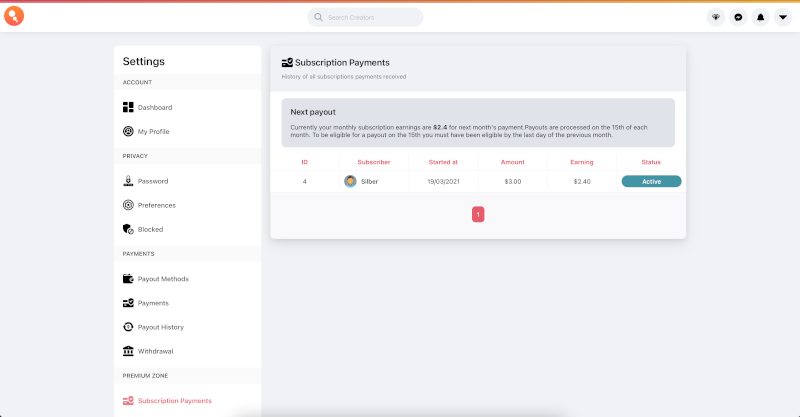Click the Status column header
This screenshot has height=417, width=800.
pyautogui.click(x=651, y=162)
